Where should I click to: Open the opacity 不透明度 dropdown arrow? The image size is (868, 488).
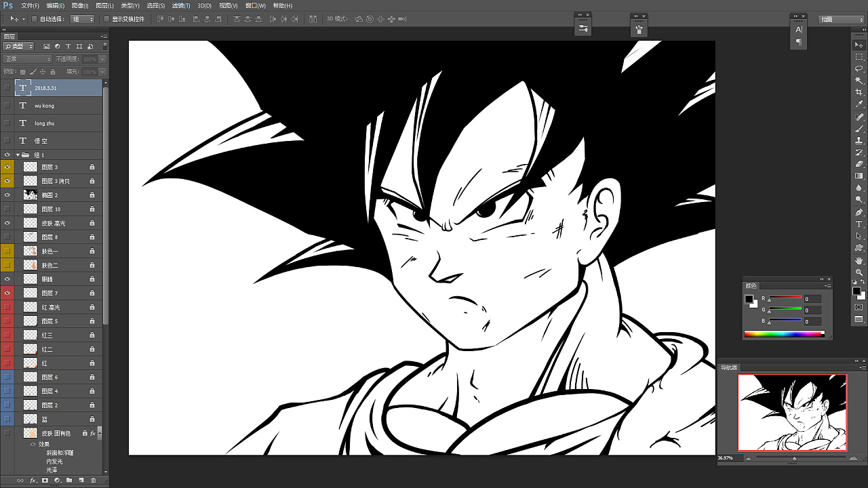pos(102,59)
